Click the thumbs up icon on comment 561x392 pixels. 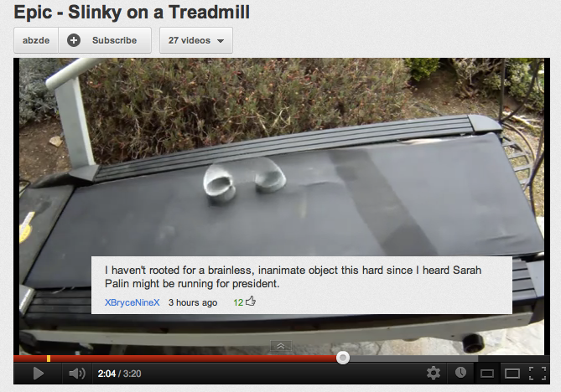point(251,302)
